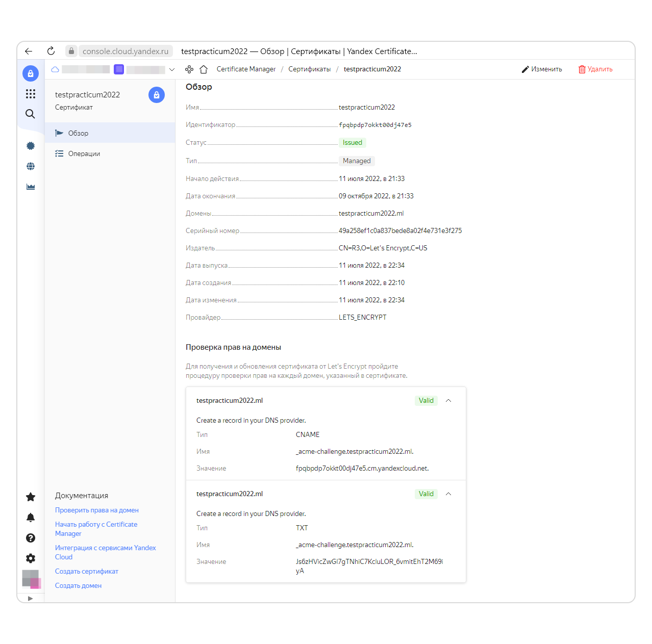Open Certificate Manager breadcrumb
Viewport: 652px width, 644px height.
pyautogui.click(x=246, y=69)
